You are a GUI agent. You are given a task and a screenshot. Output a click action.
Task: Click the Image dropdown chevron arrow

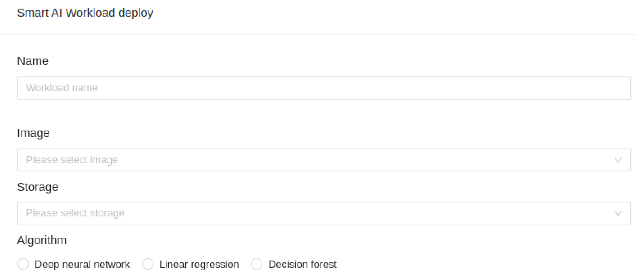coord(618,160)
